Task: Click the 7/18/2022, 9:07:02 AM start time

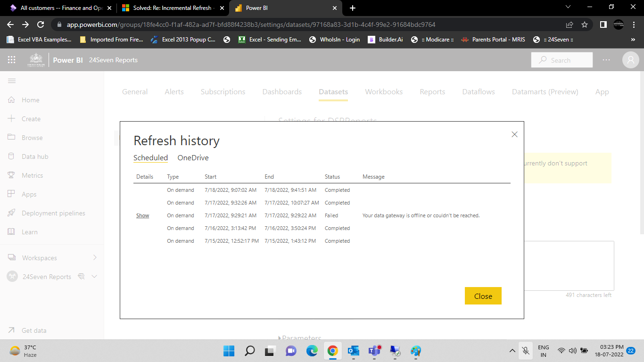Action: tap(231, 190)
